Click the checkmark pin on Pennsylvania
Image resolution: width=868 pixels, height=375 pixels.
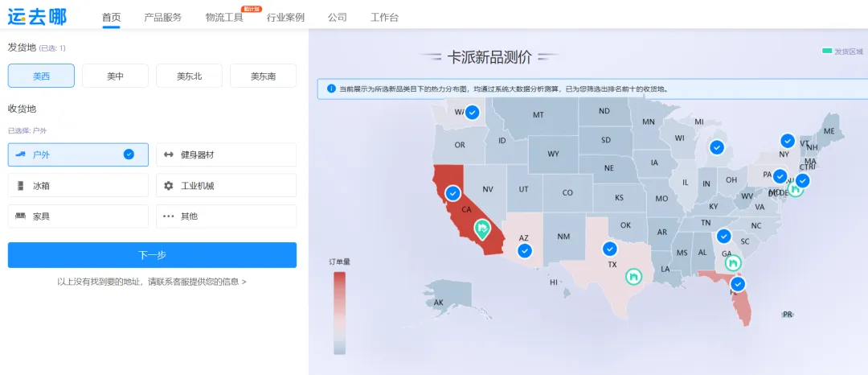point(780,177)
